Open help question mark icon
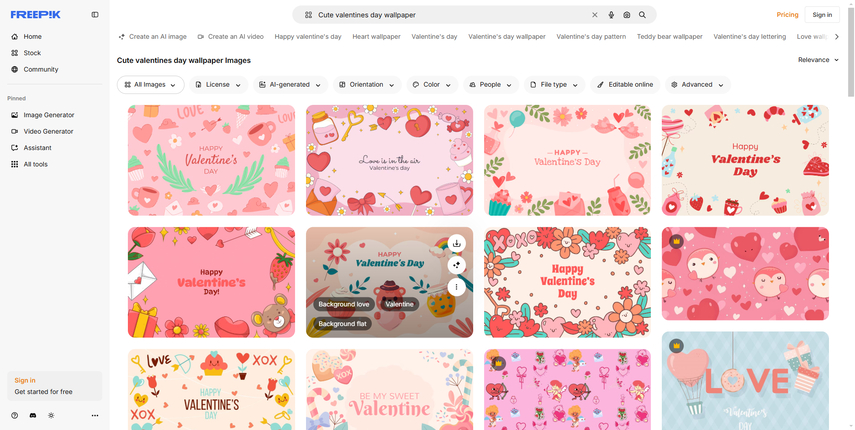Viewport: 855px width, 430px height. point(15,415)
